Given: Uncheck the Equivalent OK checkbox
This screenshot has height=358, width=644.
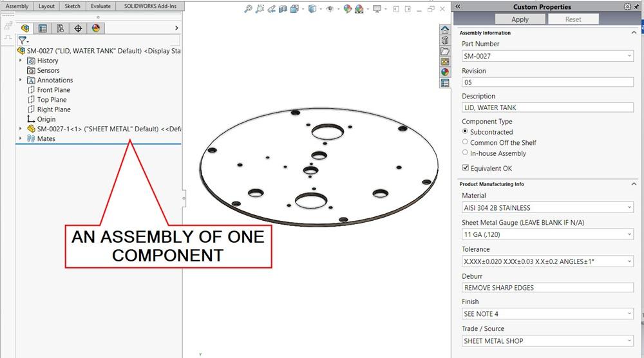Looking at the screenshot, I should click(465, 169).
